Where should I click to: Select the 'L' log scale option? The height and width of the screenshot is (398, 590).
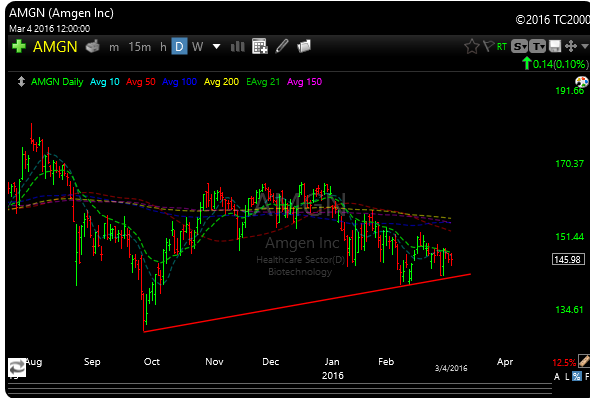click(x=567, y=377)
